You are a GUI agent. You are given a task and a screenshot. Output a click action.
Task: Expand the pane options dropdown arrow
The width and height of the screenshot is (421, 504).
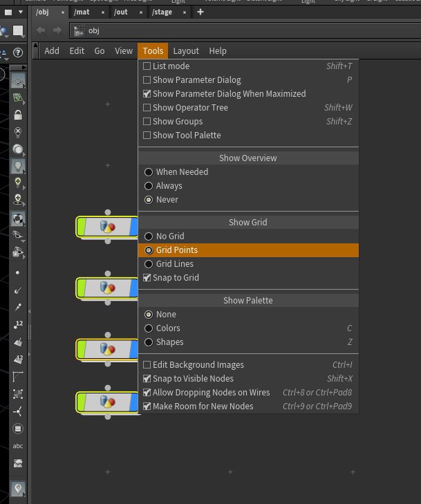[x=21, y=12]
